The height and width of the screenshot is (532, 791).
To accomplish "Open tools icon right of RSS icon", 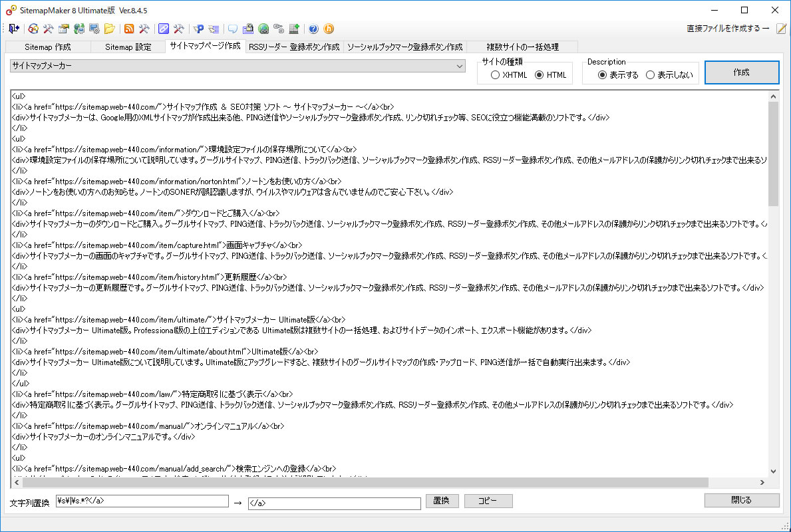I will 144,29.
